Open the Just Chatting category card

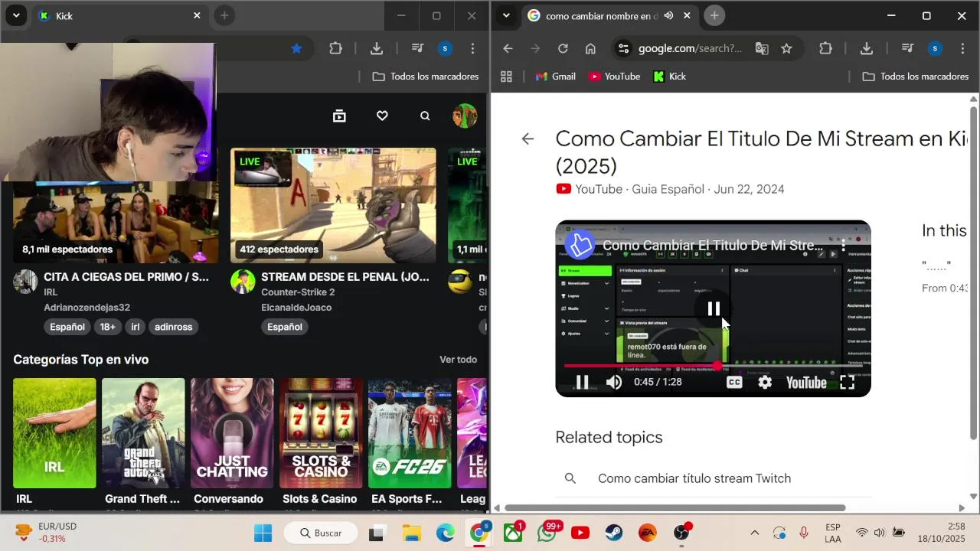(x=232, y=433)
